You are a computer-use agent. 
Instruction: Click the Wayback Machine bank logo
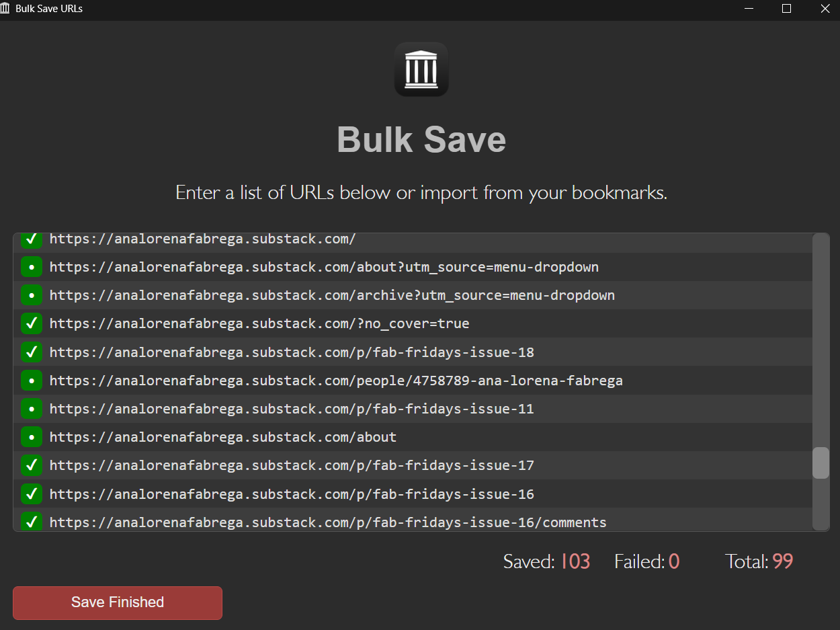[x=421, y=69]
